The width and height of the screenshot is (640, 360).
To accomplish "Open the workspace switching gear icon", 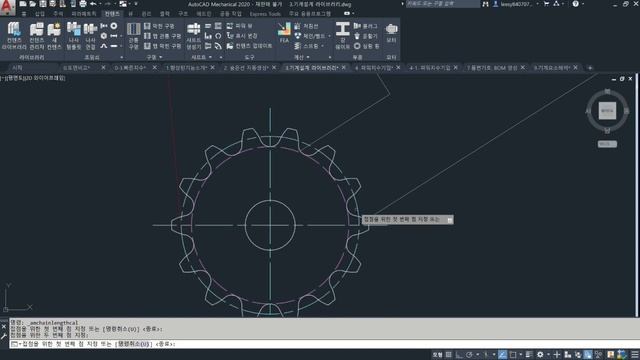I will (540, 355).
